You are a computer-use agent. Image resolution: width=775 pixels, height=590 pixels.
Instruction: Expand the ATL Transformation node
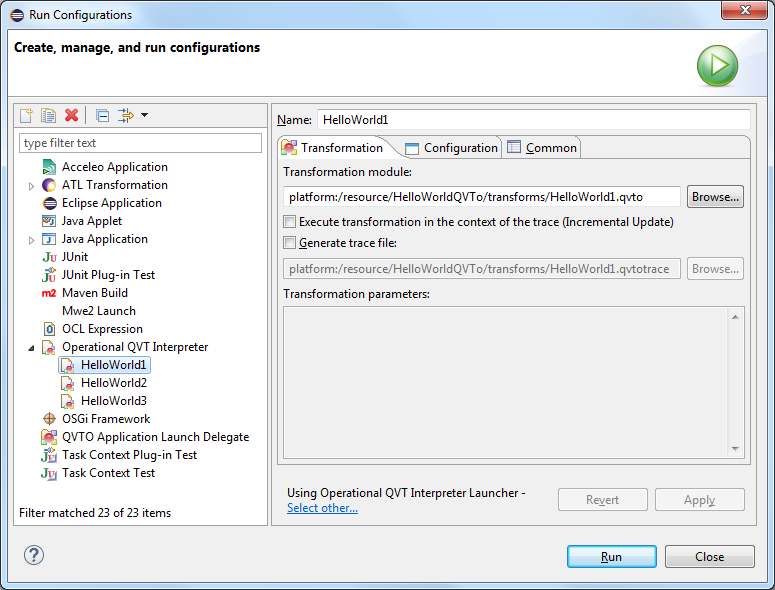(31, 186)
